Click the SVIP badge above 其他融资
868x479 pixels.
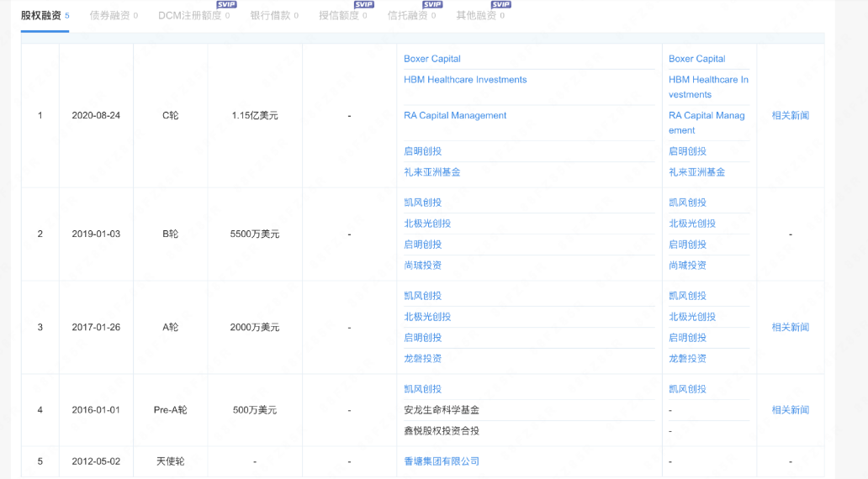coord(501,4)
